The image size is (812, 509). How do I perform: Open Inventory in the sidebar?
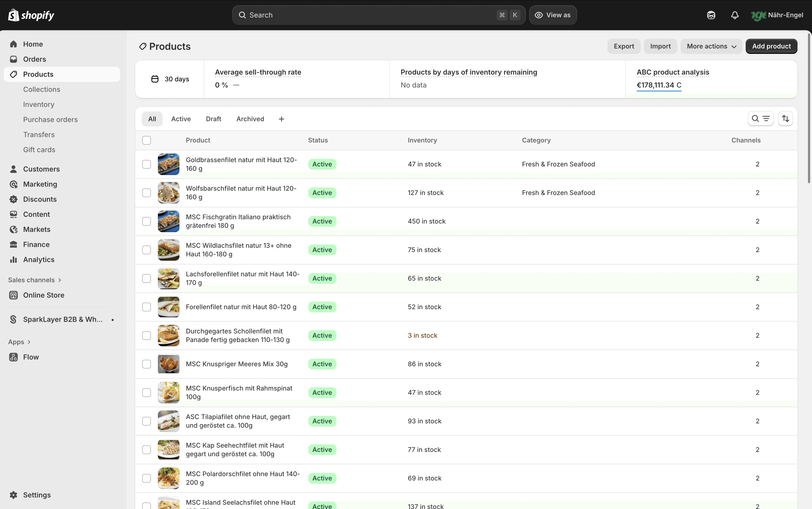(39, 104)
